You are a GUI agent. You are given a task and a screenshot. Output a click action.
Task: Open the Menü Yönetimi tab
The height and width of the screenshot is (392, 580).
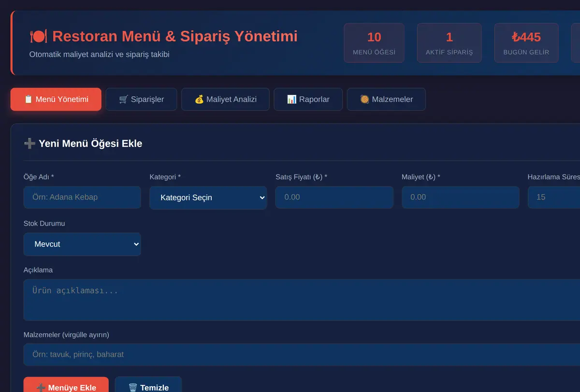coord(56,99)
